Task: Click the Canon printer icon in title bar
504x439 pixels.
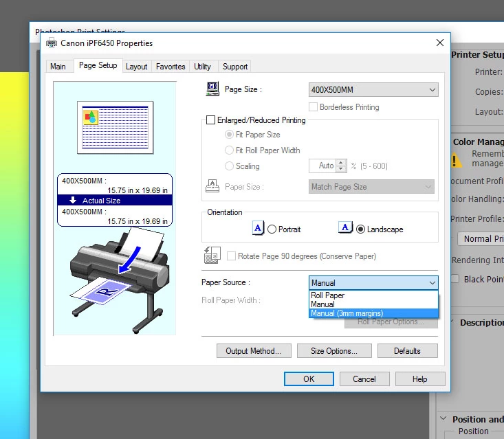Action: [x=52, y=43]
